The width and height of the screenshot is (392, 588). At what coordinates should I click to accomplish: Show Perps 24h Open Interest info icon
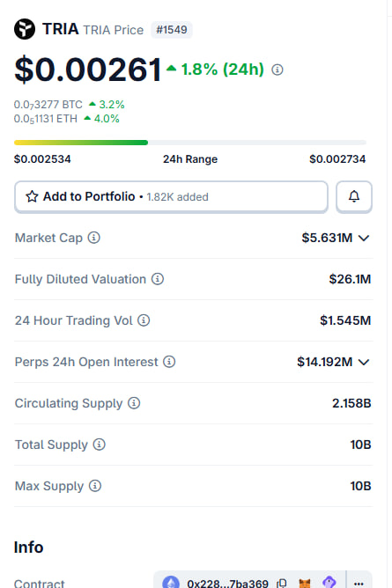(x=169, y=362)
